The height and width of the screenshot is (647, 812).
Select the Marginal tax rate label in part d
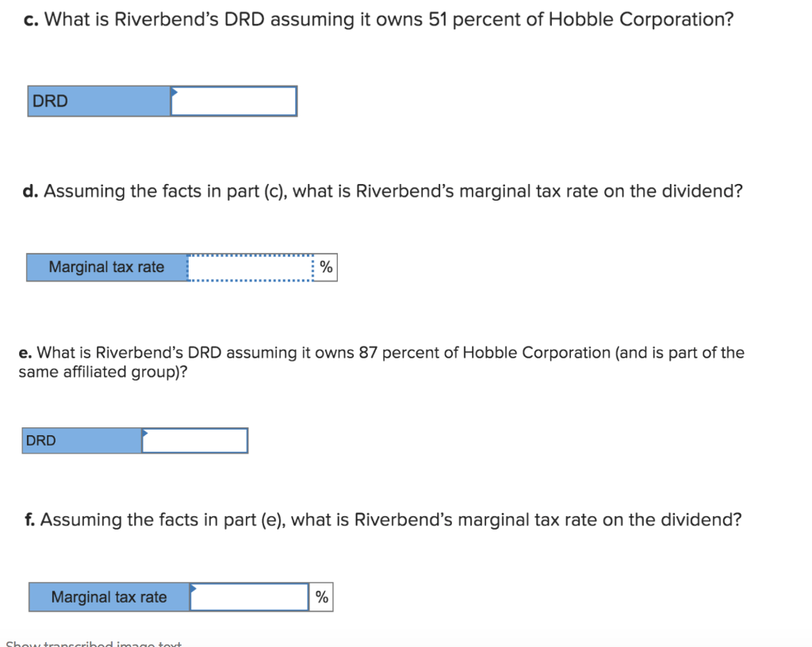pos(107,266)
